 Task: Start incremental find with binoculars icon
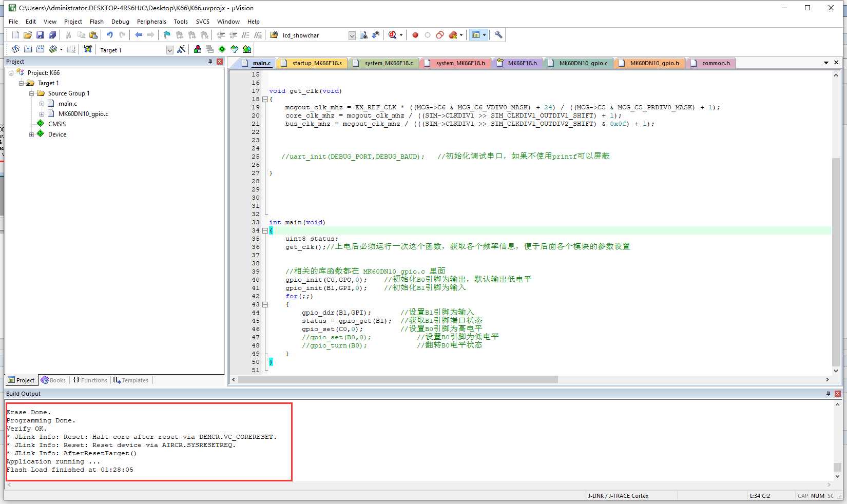376,35
